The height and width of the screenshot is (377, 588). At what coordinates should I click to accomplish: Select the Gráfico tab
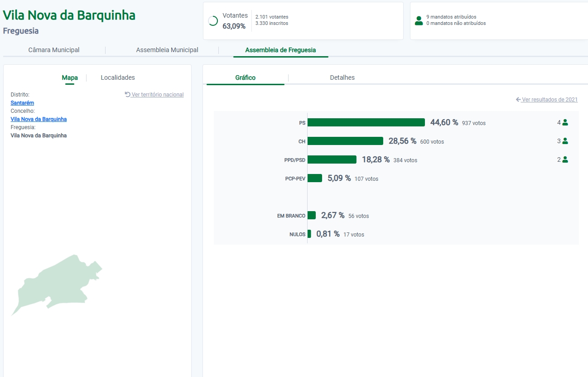coord(245,77)
